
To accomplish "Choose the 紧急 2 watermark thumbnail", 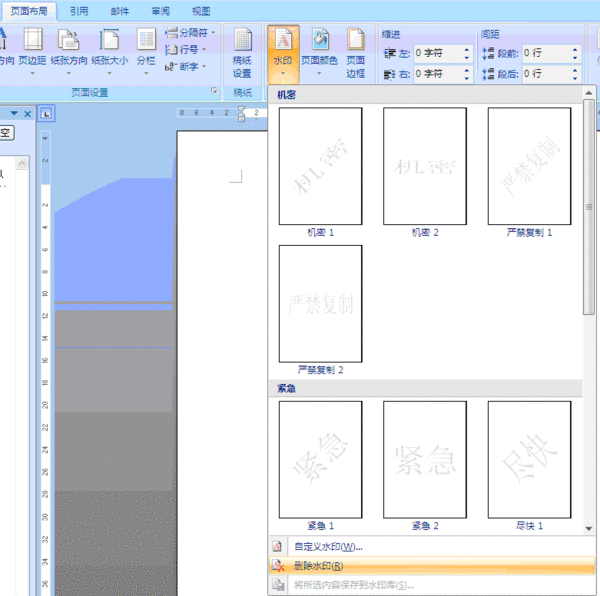I will [x=424, y=459].
